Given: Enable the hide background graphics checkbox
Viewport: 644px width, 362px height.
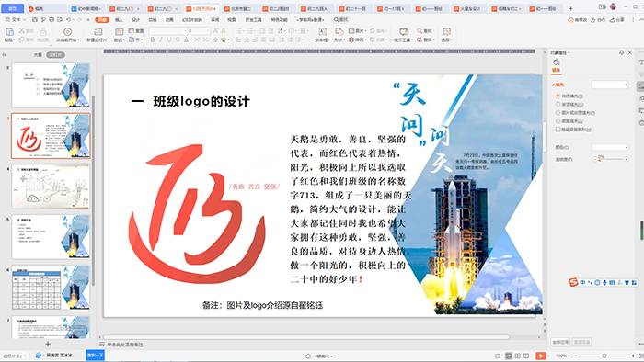Looking at the screenshot, I should pyautogui.click(x=558, y=130).
